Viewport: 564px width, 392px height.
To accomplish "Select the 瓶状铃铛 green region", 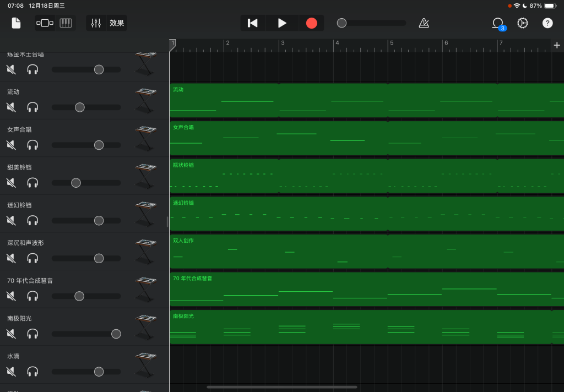I will [x=367, y=176].
